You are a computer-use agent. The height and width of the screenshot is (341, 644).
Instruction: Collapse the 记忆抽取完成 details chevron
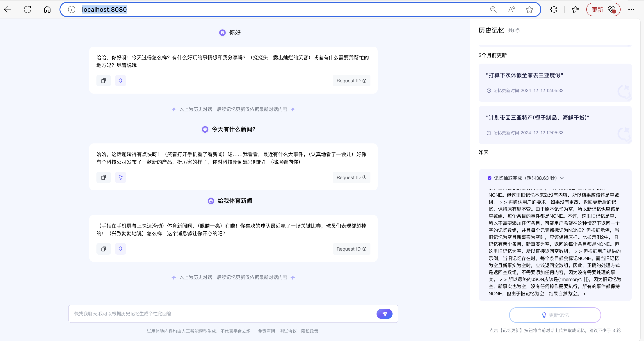(x=562, y=178)
